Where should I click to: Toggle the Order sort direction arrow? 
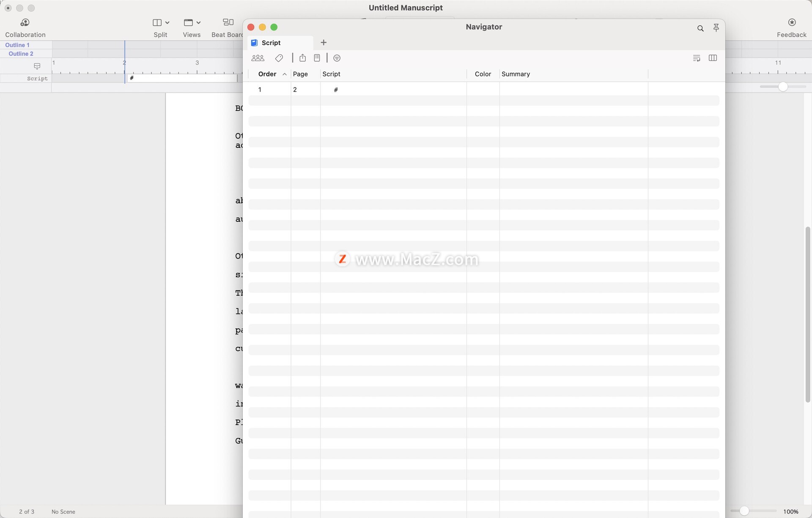(x=285, y=74)
